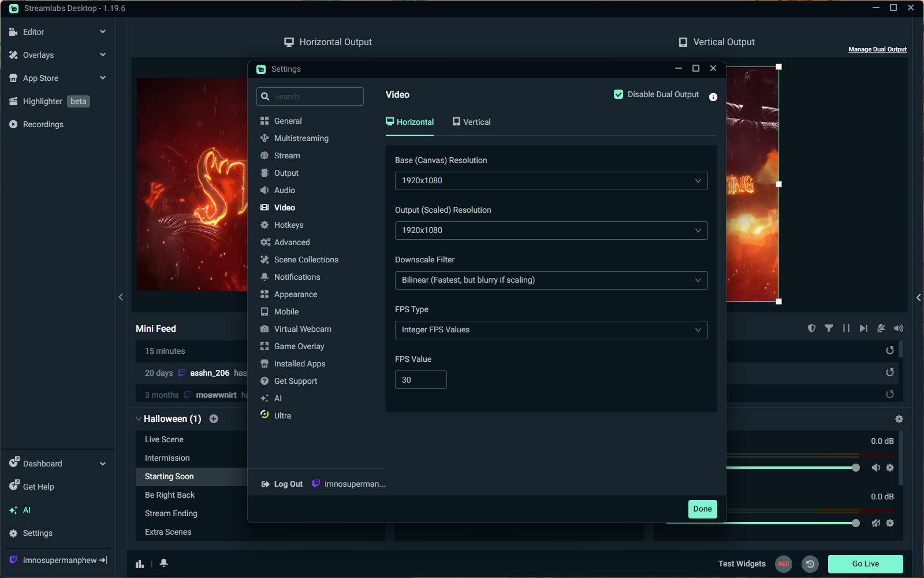Click the REC record button
924x578 pixels.
coord(783,564)
